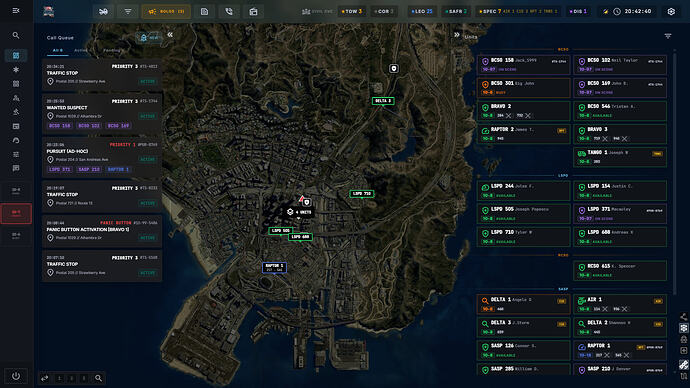Click the map pin icon on the Wanted Suspect call
This screenshot has height=388, width=690.
(x=50, y=116)
